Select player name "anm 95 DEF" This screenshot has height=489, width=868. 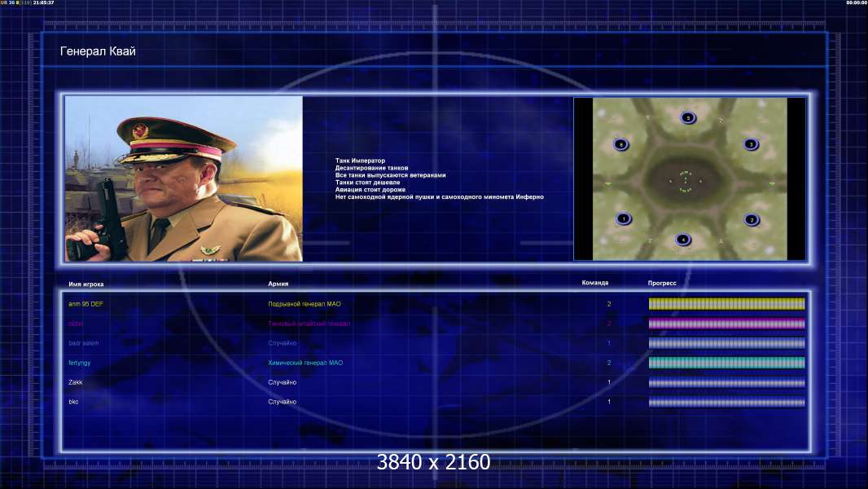pyautogui.click(x=85, y=304)
